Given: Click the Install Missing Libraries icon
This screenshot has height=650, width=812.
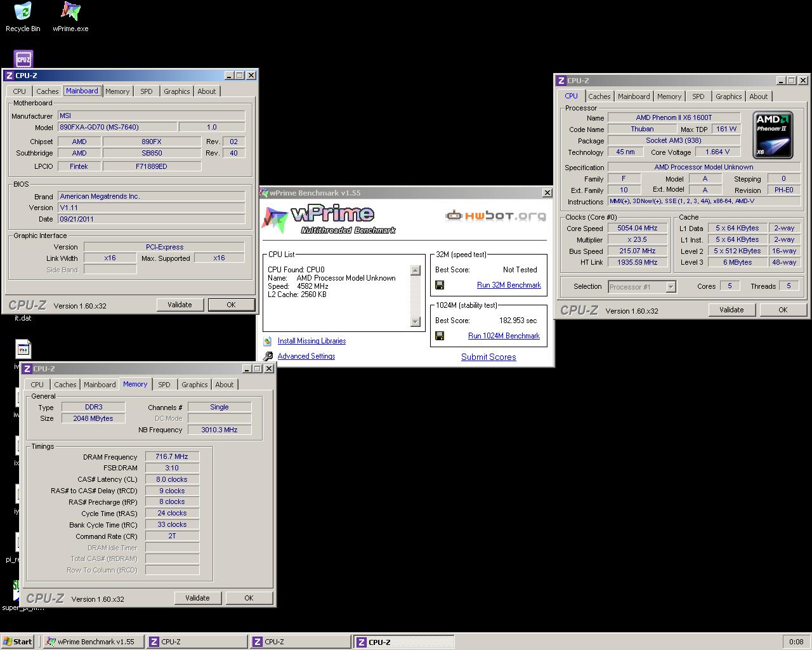Looking at the screenshot, I should pyautogui.click(x=268, y=341).
